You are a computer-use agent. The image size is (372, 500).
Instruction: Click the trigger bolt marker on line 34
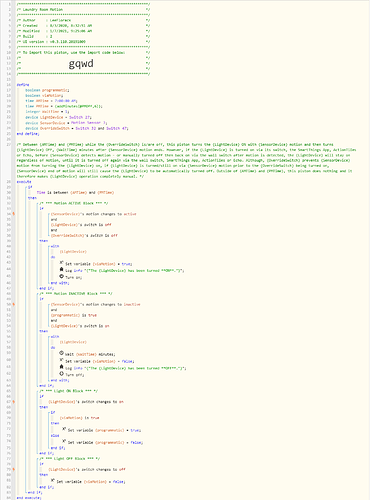click(x=14, y=214)
